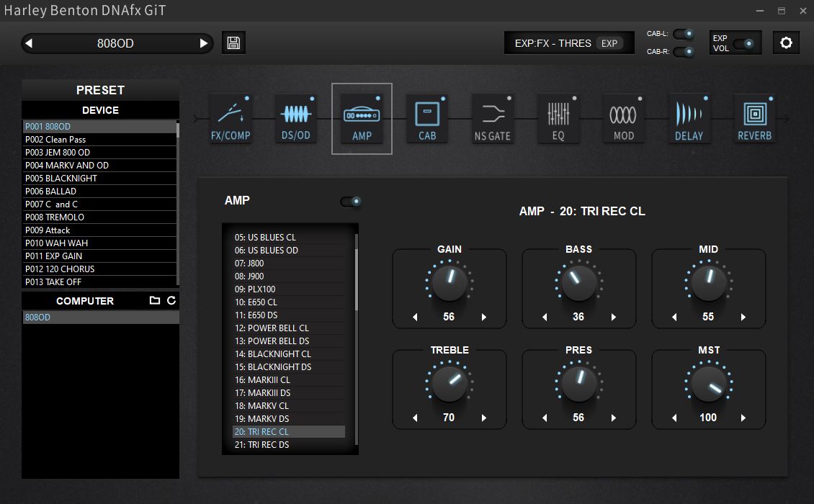Image resolution: width=814 pixels, height=504 pixels.
Task: Select preset P004 MARKV AND OD
Action: pyautogui.click(x=99, y=166)
